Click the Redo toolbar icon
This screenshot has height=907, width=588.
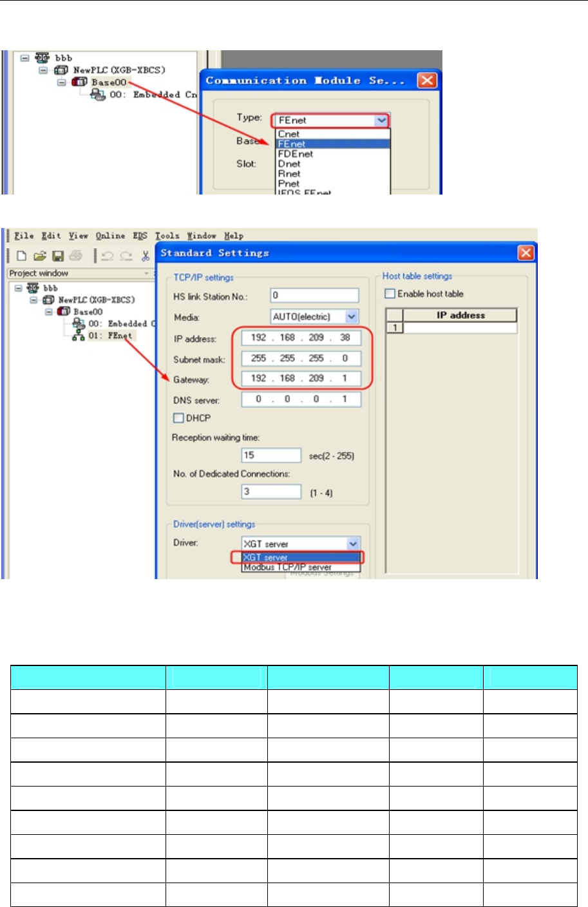click(x=126, y=256)
